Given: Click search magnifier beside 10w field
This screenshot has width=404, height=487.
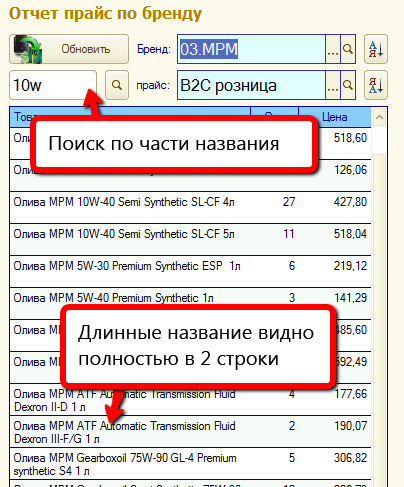Looking at the screenshot, I should 117,85.
